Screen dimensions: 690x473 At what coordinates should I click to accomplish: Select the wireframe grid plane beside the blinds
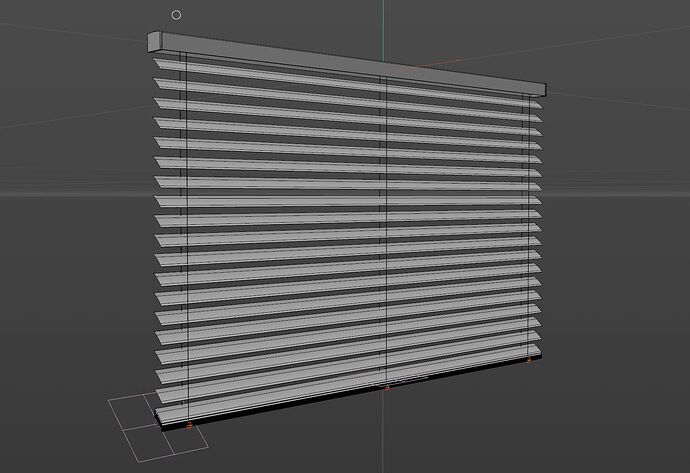[158, 428]
